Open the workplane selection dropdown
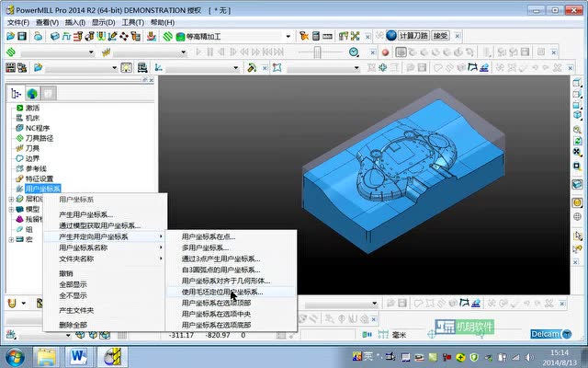The image size is (588, 368). pyautogui.click(x=236, y=68)
